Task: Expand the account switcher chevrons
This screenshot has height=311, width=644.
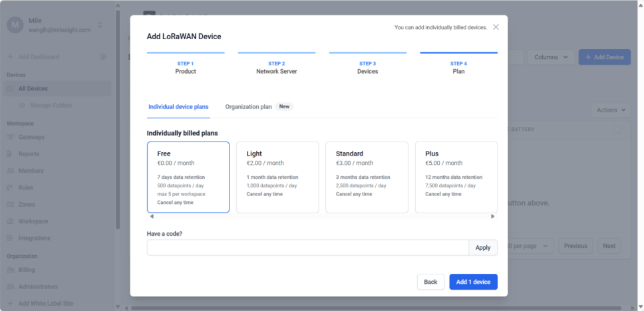Action: click(100, 25)
